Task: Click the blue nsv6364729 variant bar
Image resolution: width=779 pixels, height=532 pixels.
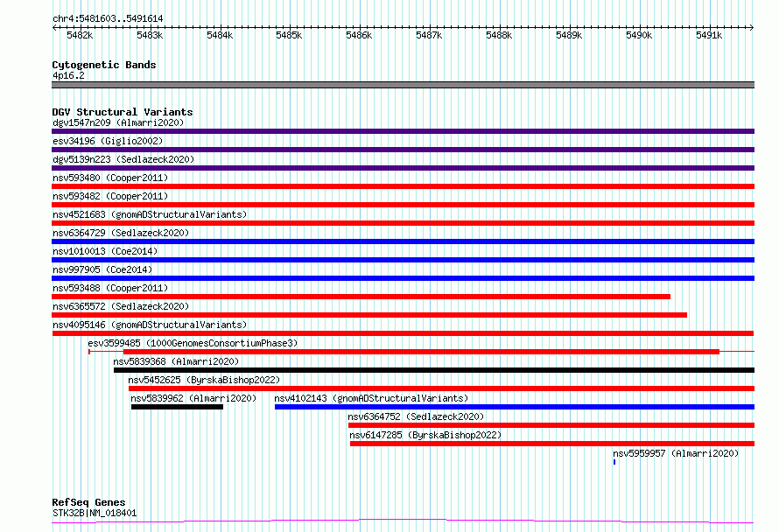Action: [403, 241]
